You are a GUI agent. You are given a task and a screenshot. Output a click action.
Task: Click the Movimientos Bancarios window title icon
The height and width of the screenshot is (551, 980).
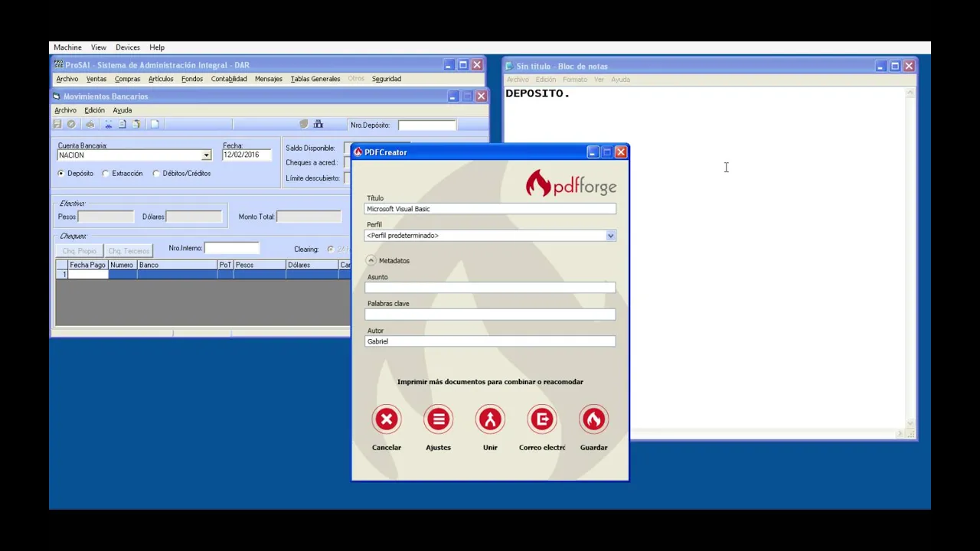point(57,96)
